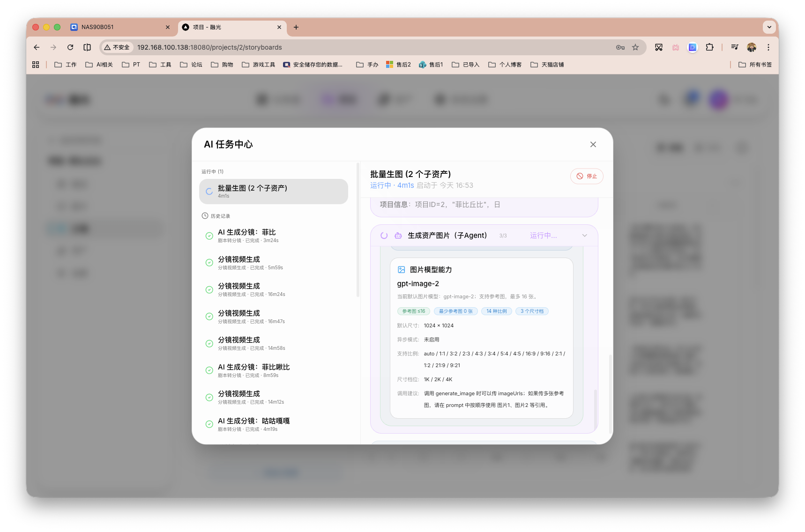Open the 购物 bookmark folder
This screenshot has height=532, width=805.
pos(222,65)
